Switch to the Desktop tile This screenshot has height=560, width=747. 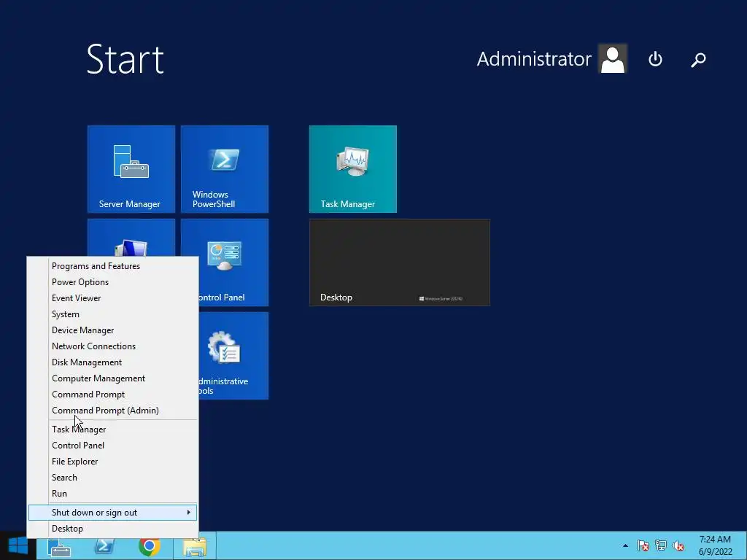pyautogui.click(x=399, y=262)
